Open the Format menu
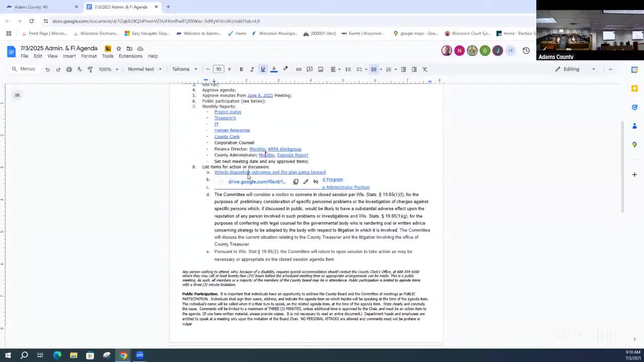This screenshot has width=644, height=362. pos(89,56)
